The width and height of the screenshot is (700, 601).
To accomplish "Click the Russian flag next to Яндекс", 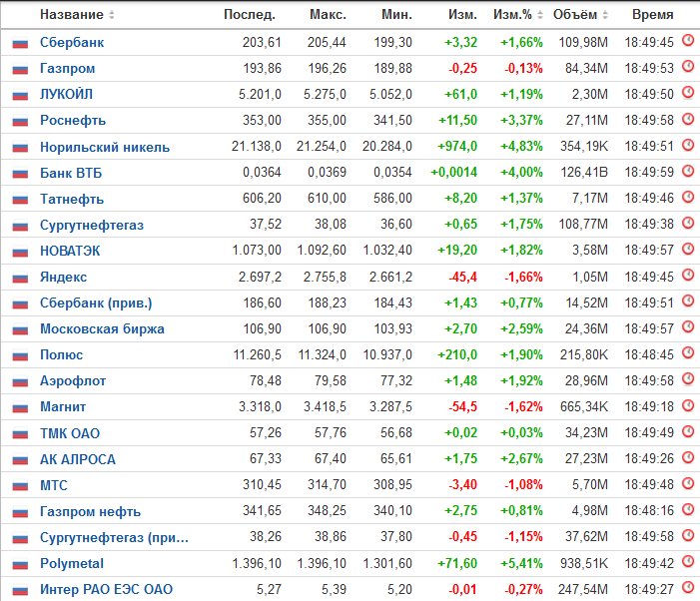I will click(20, 278).
